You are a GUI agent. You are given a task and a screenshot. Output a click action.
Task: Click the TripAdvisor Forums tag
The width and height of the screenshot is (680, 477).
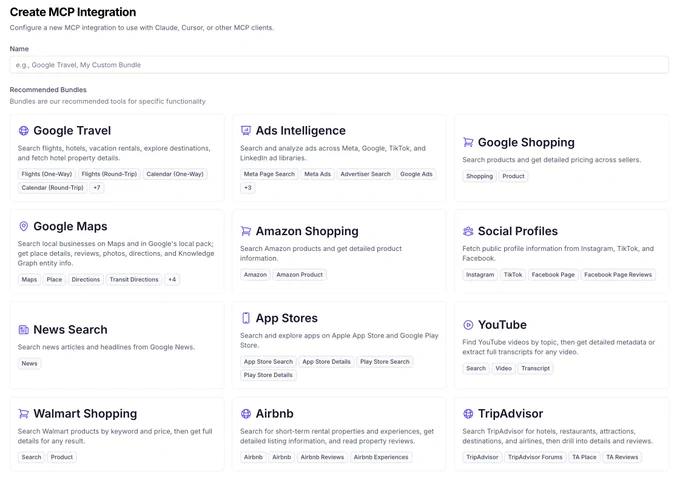(535, 457)
